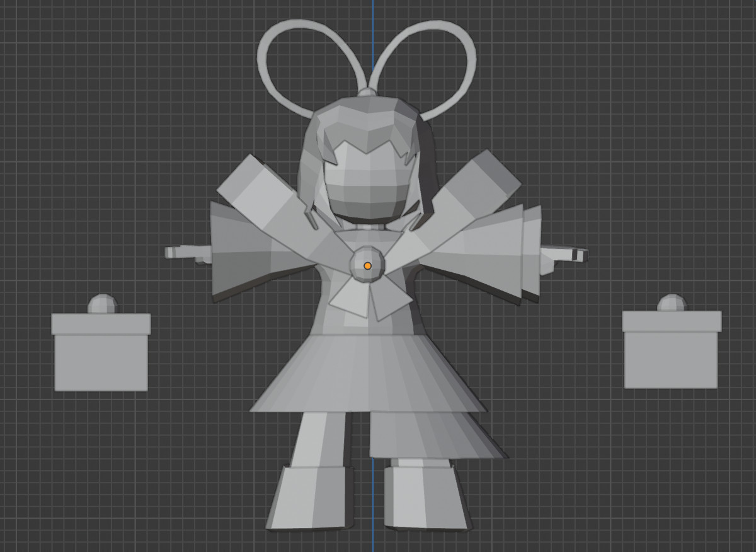Image resolution: width=756 pixels, height=552 pixels.
Task: Select the character's flared skirt
Action: (369, 373)
